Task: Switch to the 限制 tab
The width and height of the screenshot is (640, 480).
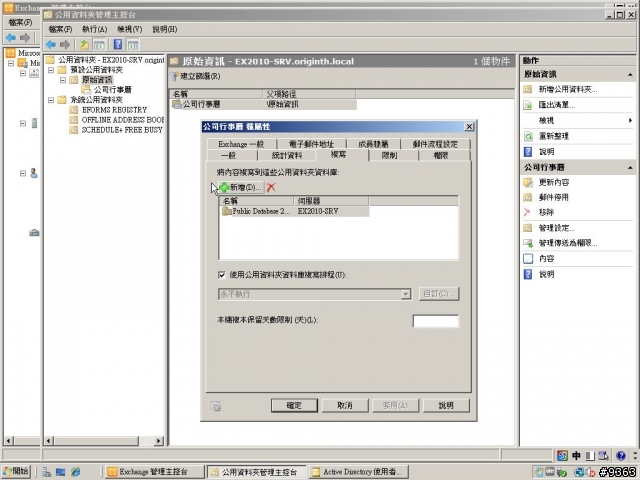Action: (x=389, y=156)
